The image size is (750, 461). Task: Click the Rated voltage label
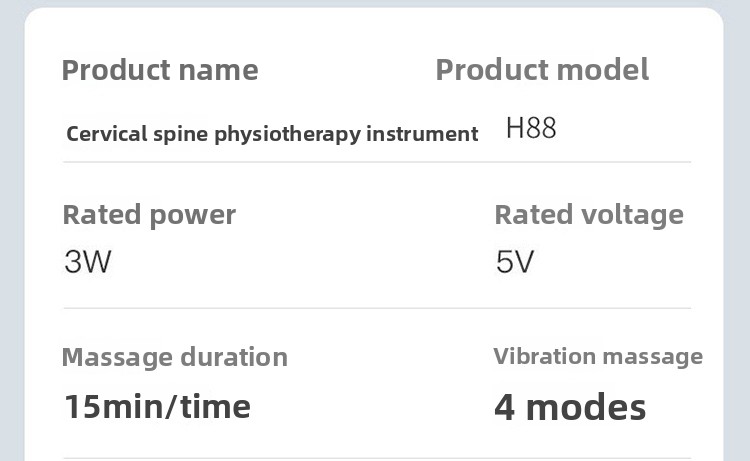(x=589, y=215)
